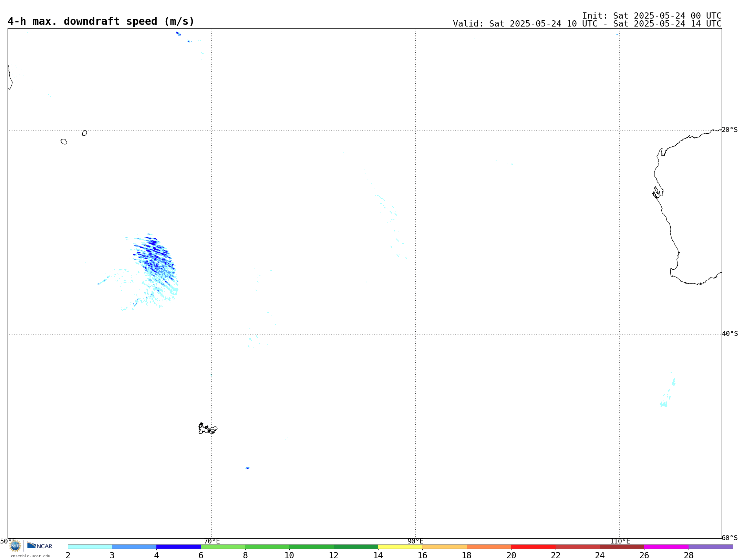Click the '4-h max. downdraft speed (m/s)' title
The width and height of the screenshot is (744, 560).
[101, 21]
